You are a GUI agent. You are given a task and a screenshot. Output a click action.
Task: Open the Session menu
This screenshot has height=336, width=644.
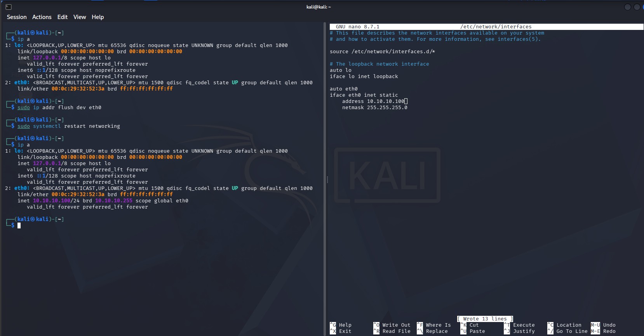(17, 17)
